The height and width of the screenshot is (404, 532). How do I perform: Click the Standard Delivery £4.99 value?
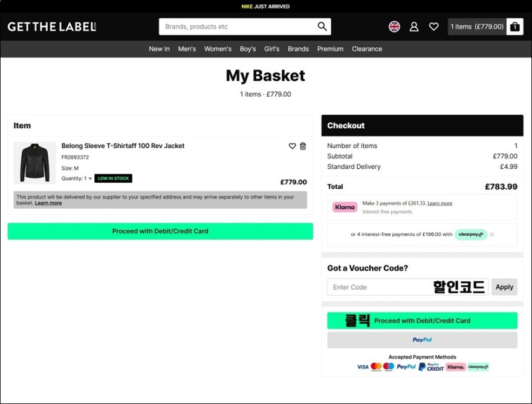click(508, 167)
